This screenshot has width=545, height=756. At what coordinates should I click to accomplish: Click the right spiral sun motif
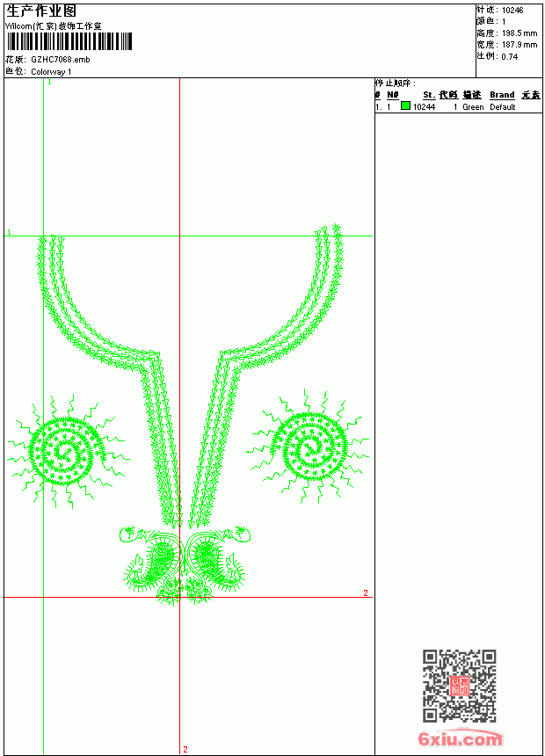pyautogui.click(x=309, y=447)
